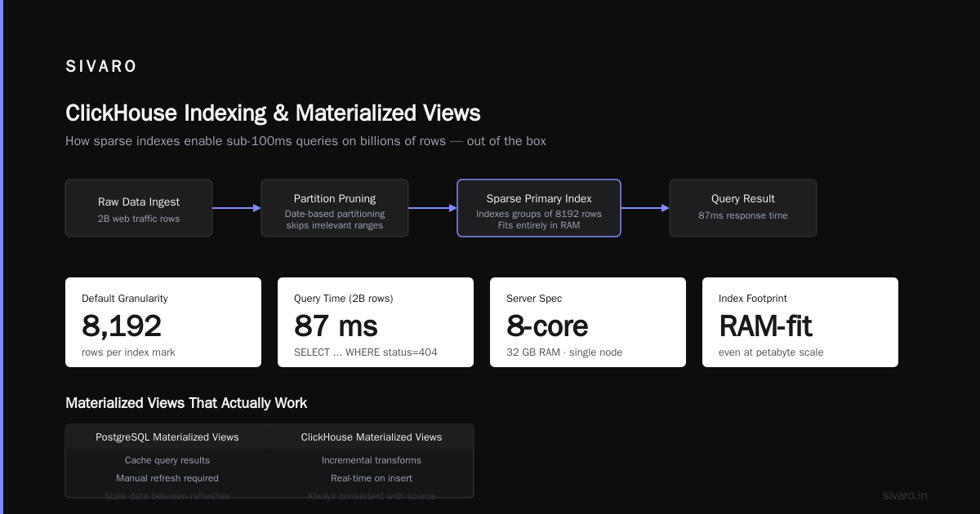
Task: Click the 87 ms value
Action: pos(336,326)
